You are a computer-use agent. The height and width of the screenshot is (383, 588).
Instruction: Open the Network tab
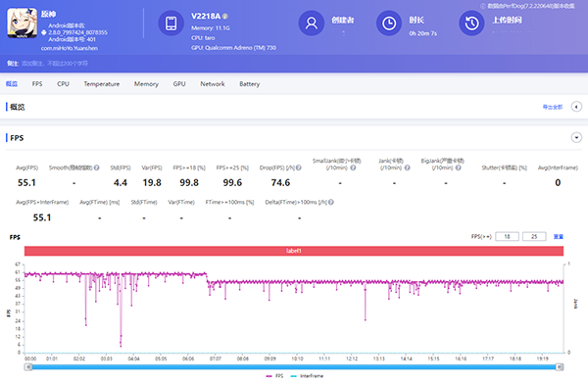point(213,84)
